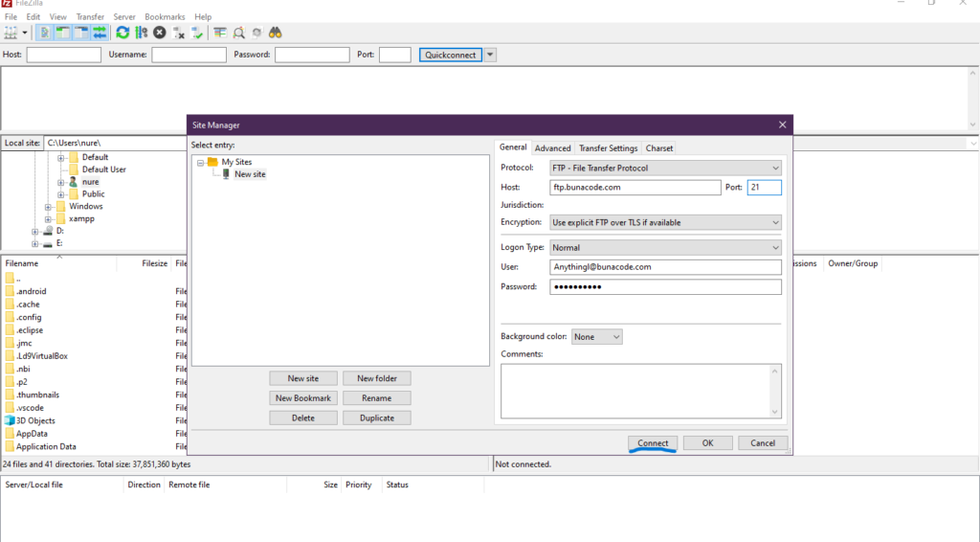Click the My Sites folder icon

click(x=212, y=162)
